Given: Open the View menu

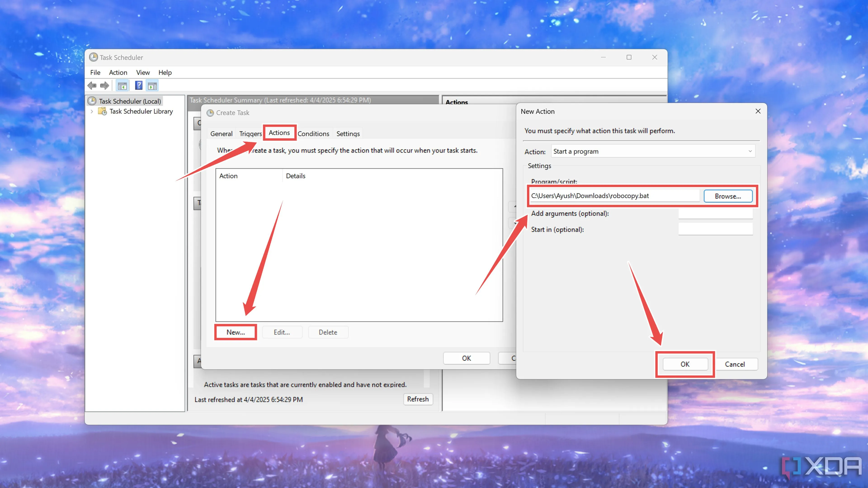Looking at the screenshot, I should pyautogui.click(x=143, y=72).
